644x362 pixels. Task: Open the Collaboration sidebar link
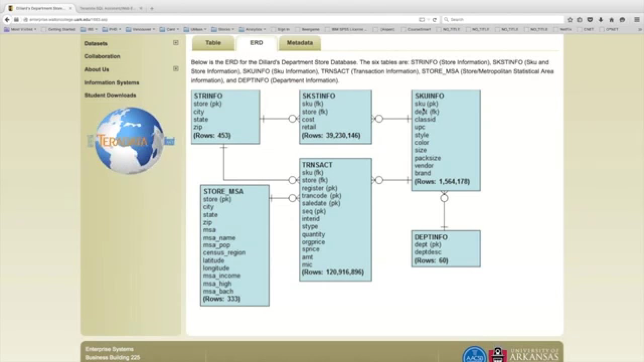[102, 56]
